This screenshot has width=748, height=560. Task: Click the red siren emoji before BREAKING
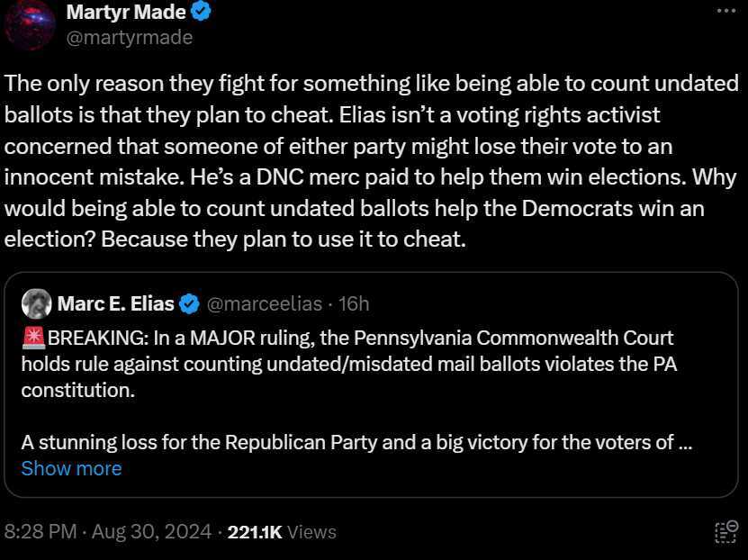point(33,339)
